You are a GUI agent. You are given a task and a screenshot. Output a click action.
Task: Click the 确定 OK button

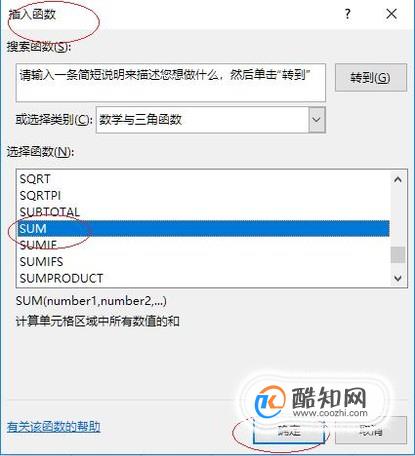click(289, 430)
